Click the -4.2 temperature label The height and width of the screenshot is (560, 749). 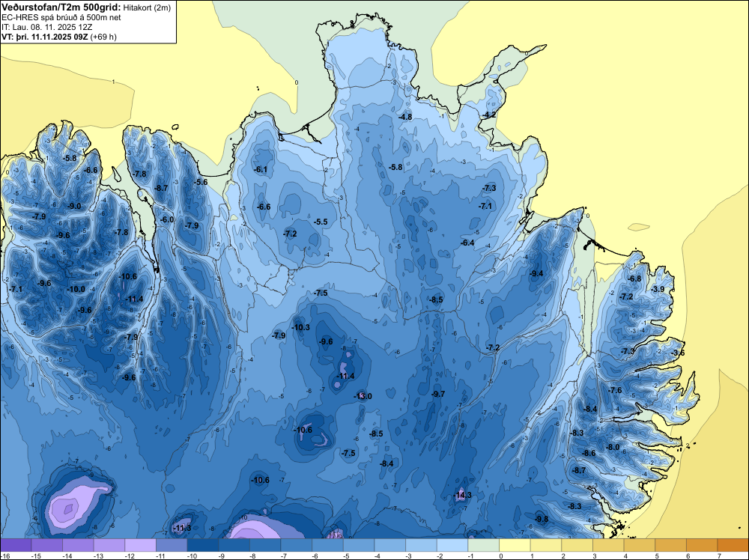coord(489,115)
